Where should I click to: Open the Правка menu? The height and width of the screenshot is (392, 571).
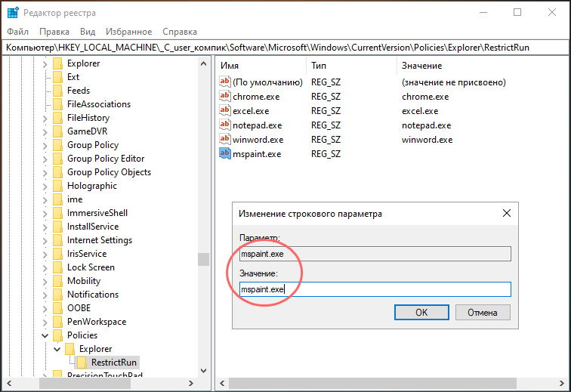tap(54, 32)
